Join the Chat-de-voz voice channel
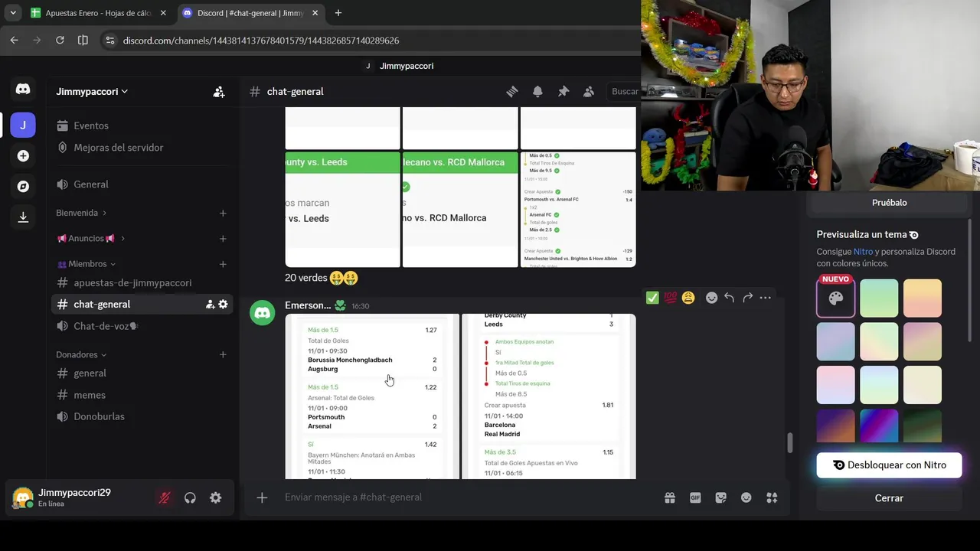980x551 pixels. coord(142,326)
